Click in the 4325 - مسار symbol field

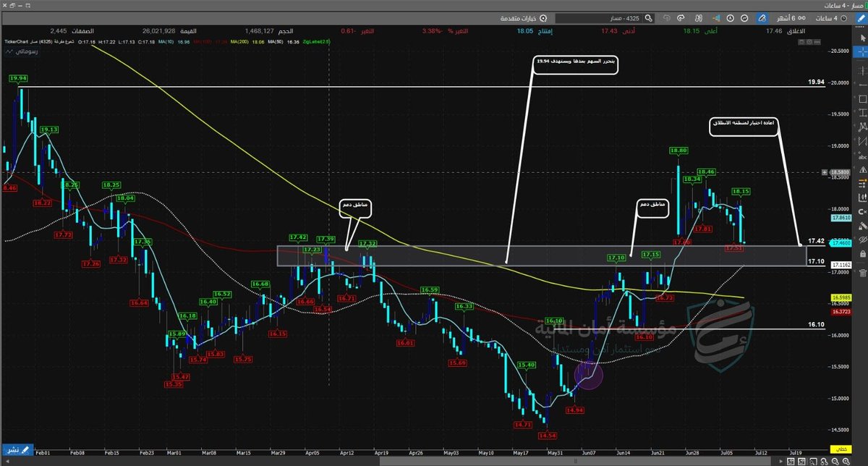pyautogui.click(x=599, y=17)
